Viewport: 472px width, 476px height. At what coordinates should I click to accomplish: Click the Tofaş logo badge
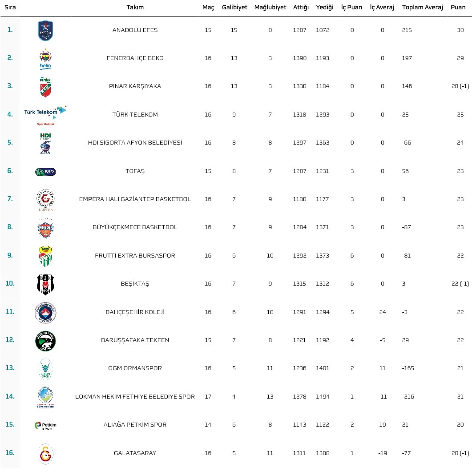(45, 172)
